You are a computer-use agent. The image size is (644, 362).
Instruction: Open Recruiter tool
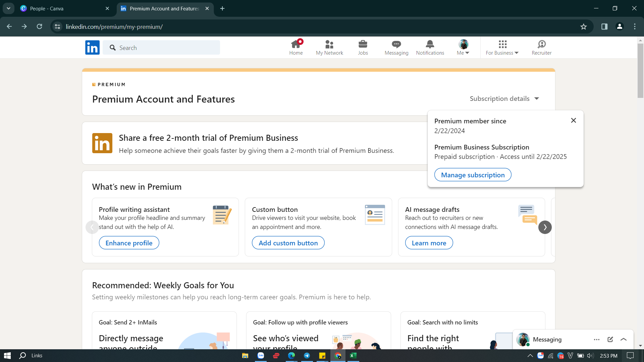click(x=541, y=48)
